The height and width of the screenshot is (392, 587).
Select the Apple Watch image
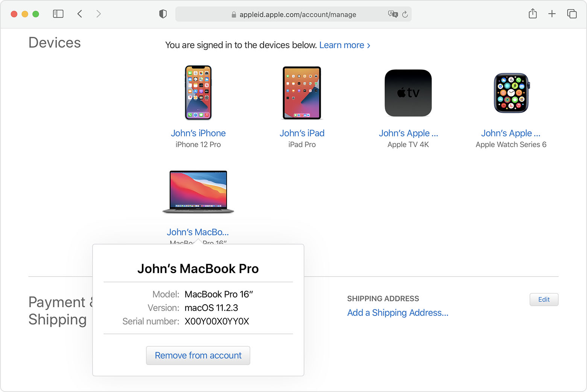[511, 93]
